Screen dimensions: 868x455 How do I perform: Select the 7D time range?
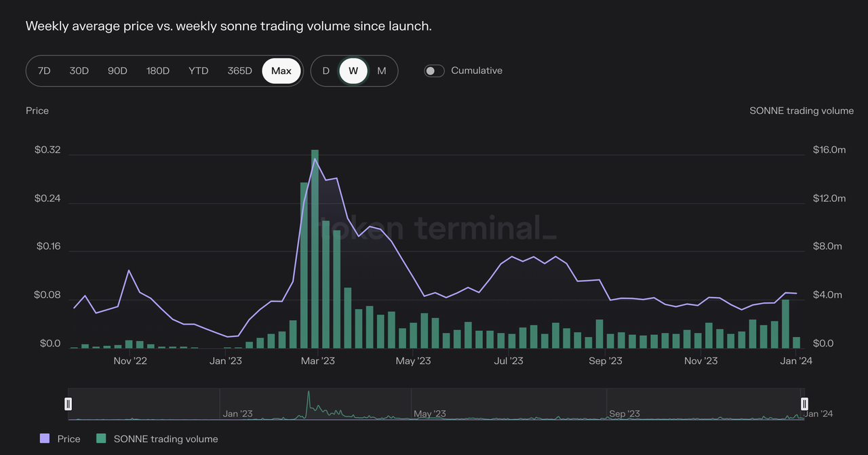click(x=43, y=71)
